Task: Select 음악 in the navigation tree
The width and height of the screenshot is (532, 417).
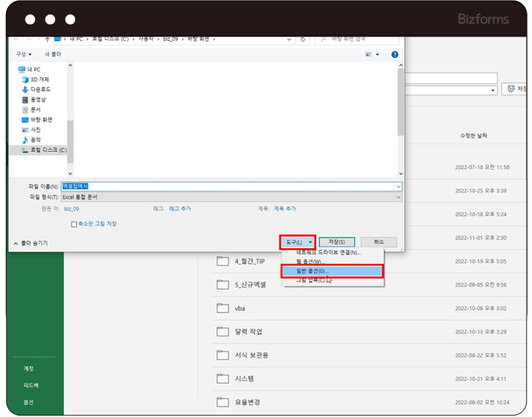Action: coord(31,140)
